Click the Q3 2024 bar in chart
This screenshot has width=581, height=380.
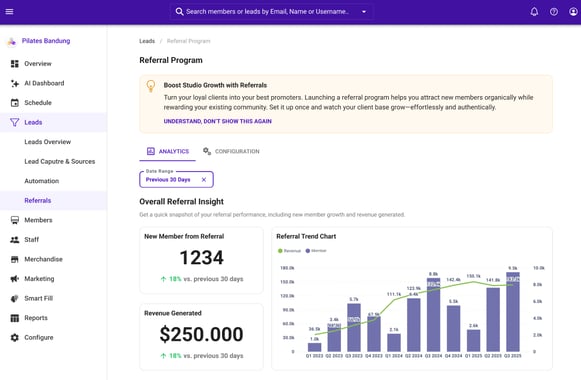pyautogui.click(x=433, y=315)
